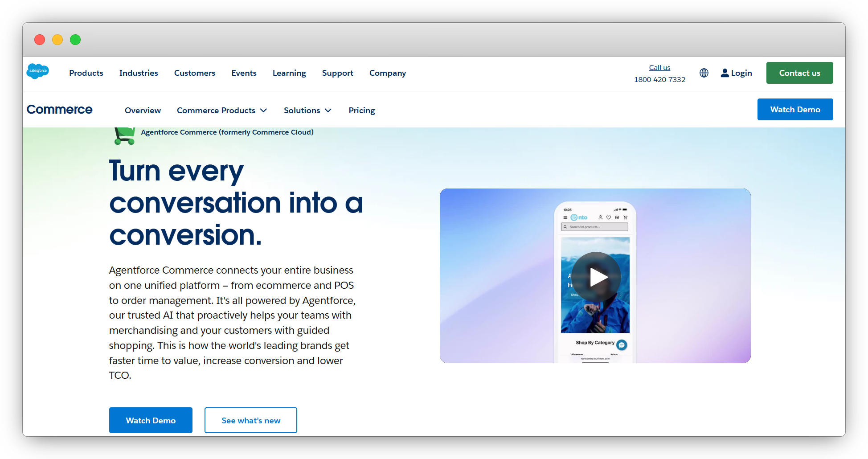Click the green shopping cart icon
Image resolution: width=868 pixels, height=459 pixels.
point(124,136)
